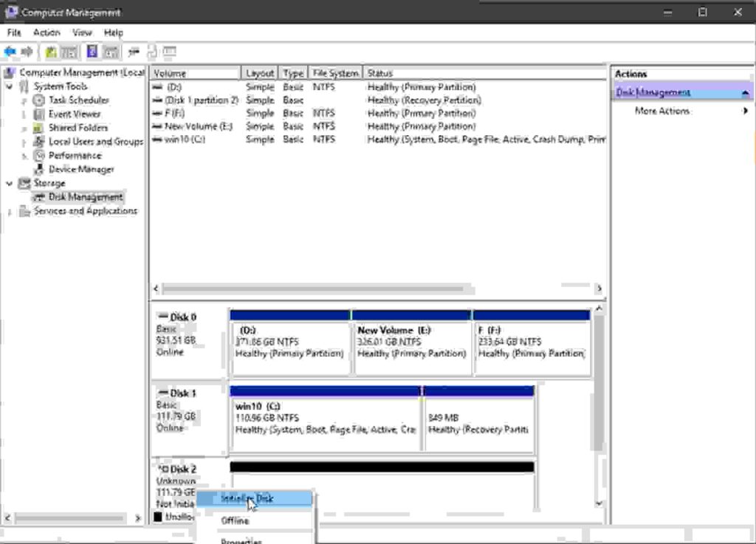This screenshot has height=544, width=756.
Task: Click the back navigation arrow icon
Action: (10, 52)
